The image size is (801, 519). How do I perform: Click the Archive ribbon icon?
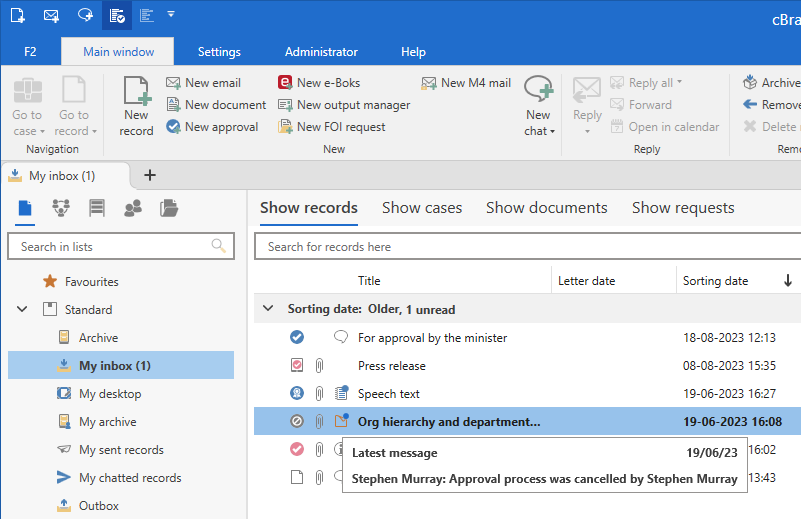(x=750, y=83)
